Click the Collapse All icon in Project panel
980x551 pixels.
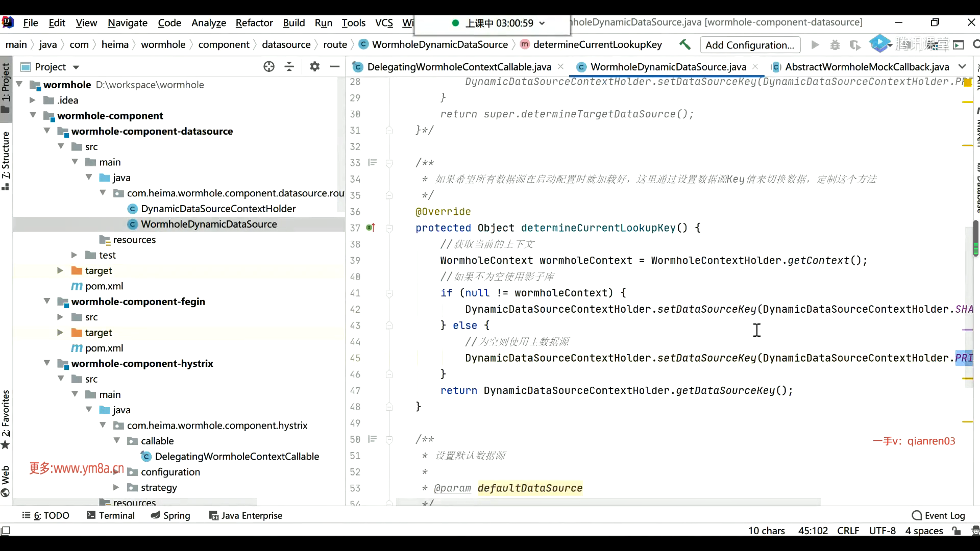pyautogui.click(x=289, y=67)
